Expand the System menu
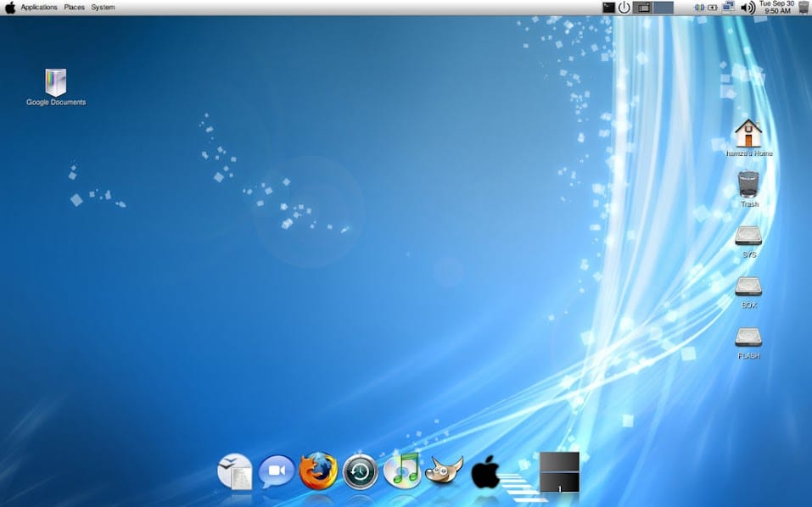812x507 pixels. tap(103, 8)
